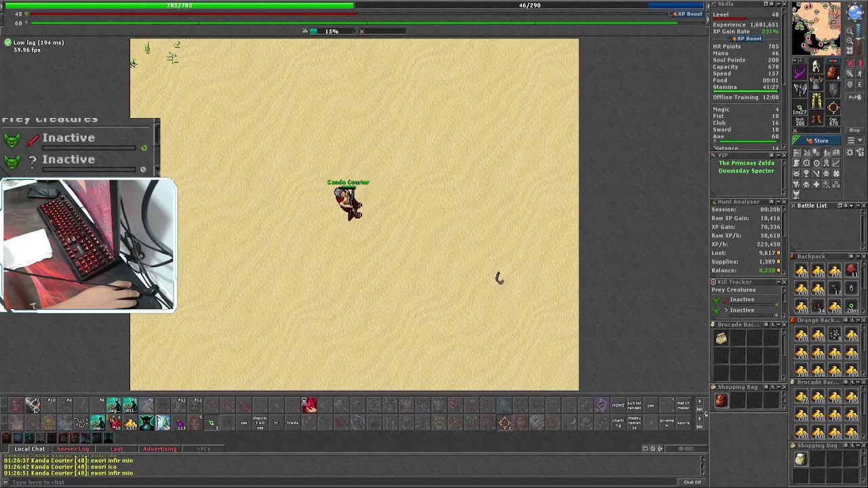Switch to the Loot chat tab

[117, 449]
